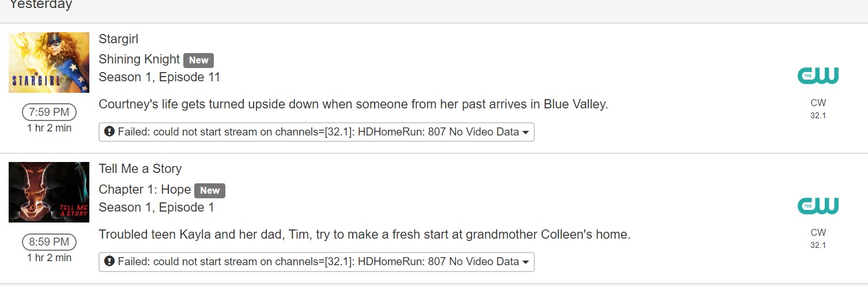Open the Tell Me a Story poster thumbnail
Screen dimensions: 868x294
coord(49,192)
